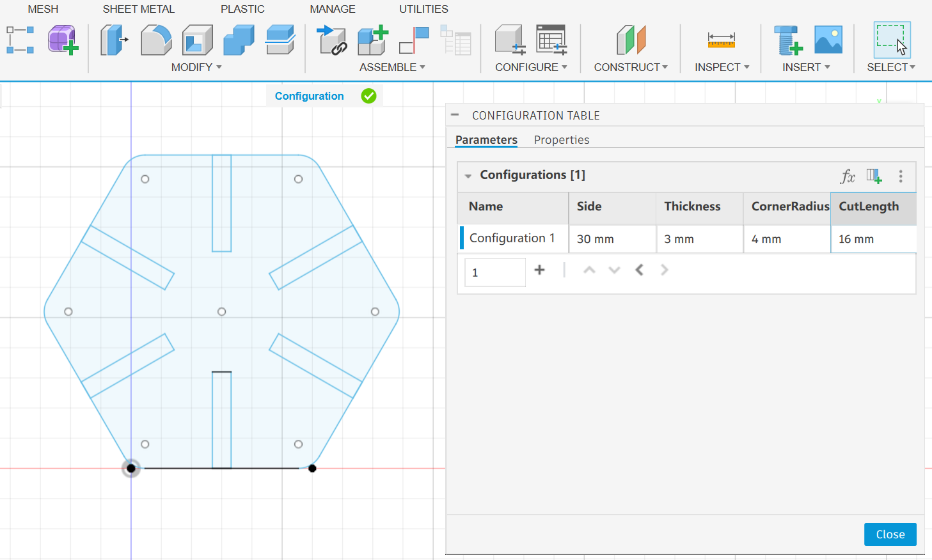Click the row count field showing 1
Image resolution: width=932 pixels, height=560 pixels.
click(x=495, y=272)
